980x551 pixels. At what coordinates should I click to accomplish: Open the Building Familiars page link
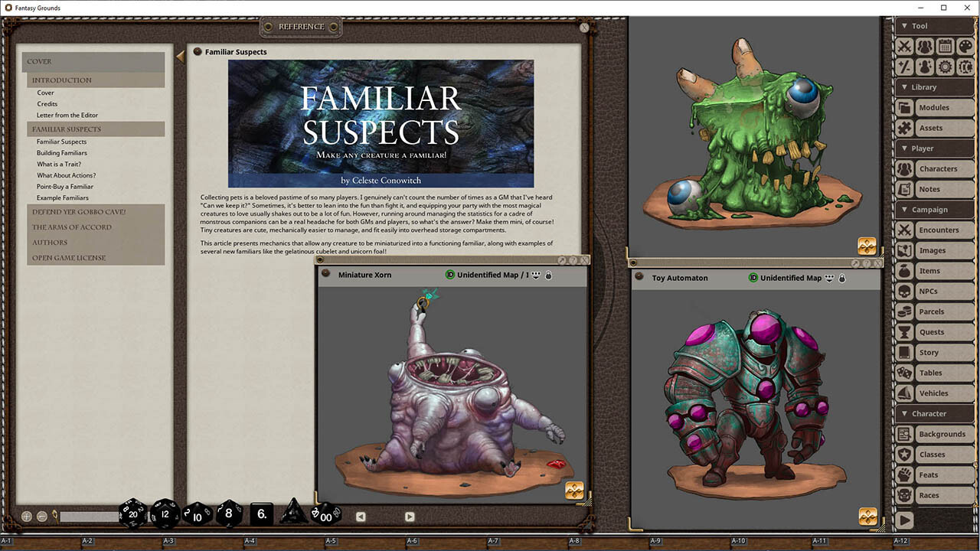62,153
